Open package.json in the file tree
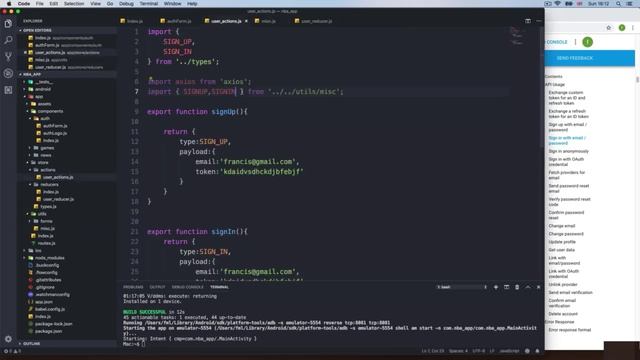 tap(48, 331)
